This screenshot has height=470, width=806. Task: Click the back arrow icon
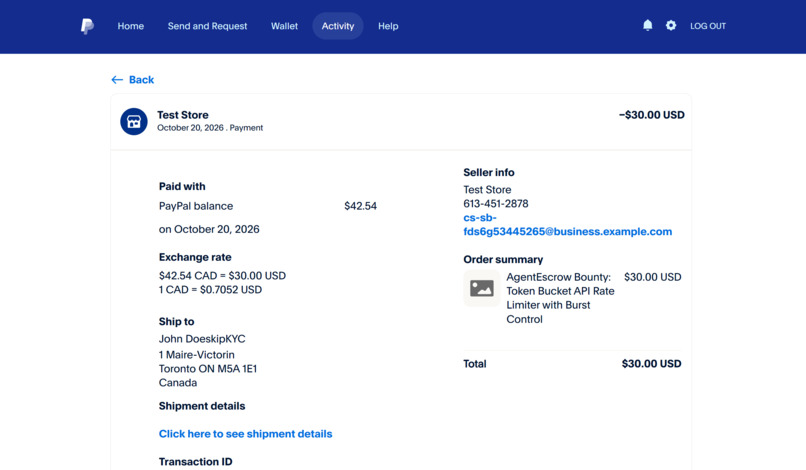(117, 80)
